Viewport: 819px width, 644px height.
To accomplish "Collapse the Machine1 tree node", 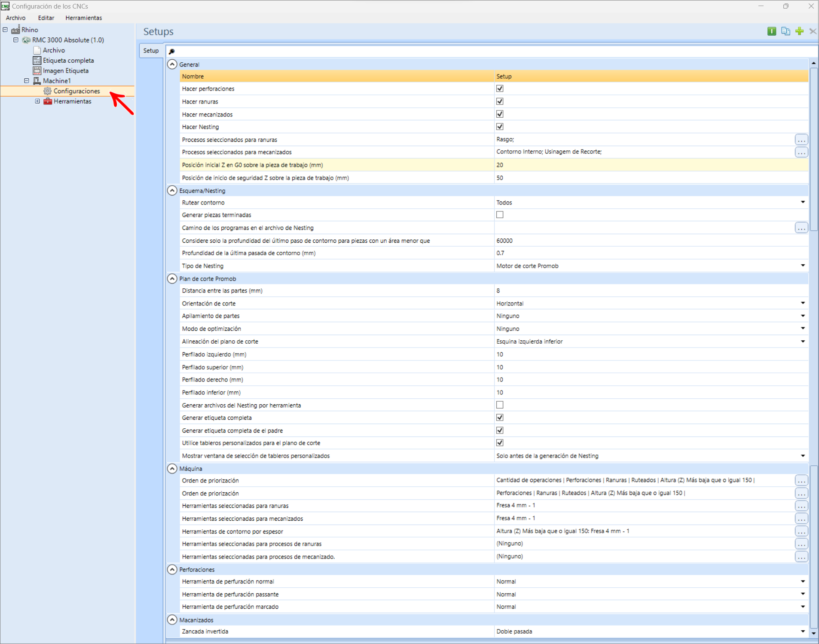I will (x=27, y=81).
